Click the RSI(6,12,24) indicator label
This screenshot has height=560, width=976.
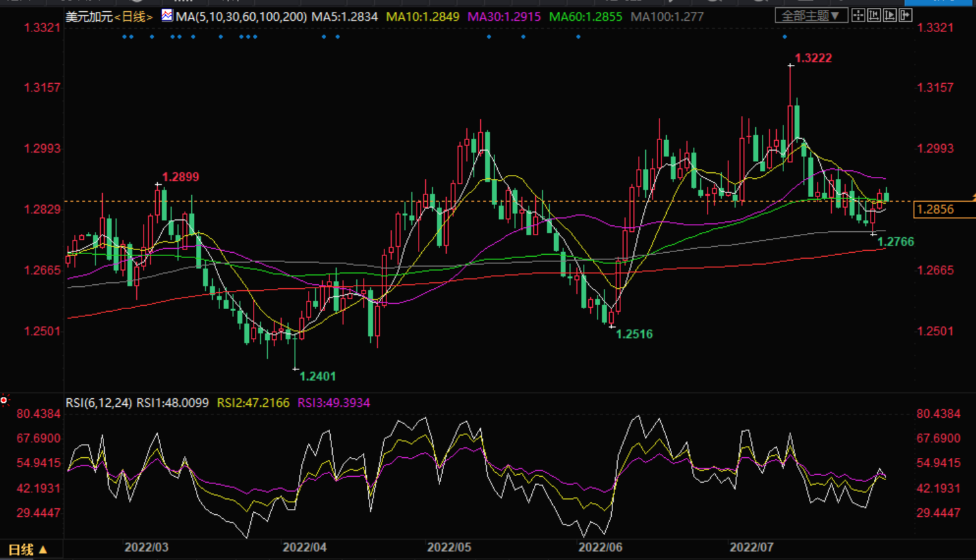tap(99, 403)
